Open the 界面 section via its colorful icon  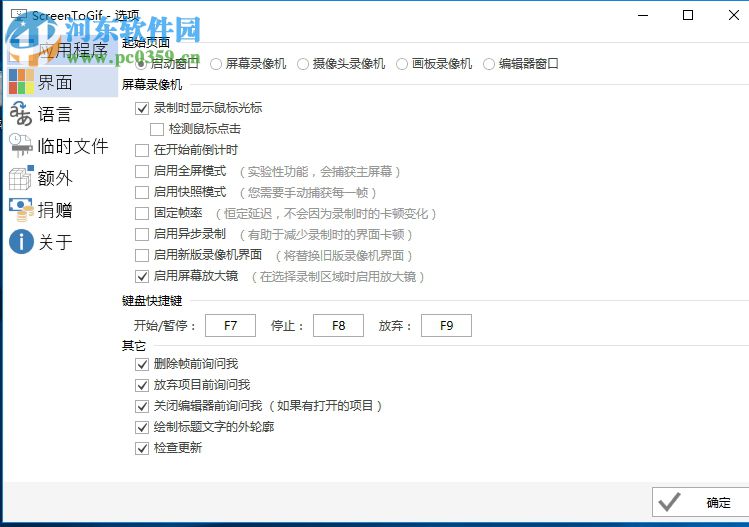[x=21, y=82]
